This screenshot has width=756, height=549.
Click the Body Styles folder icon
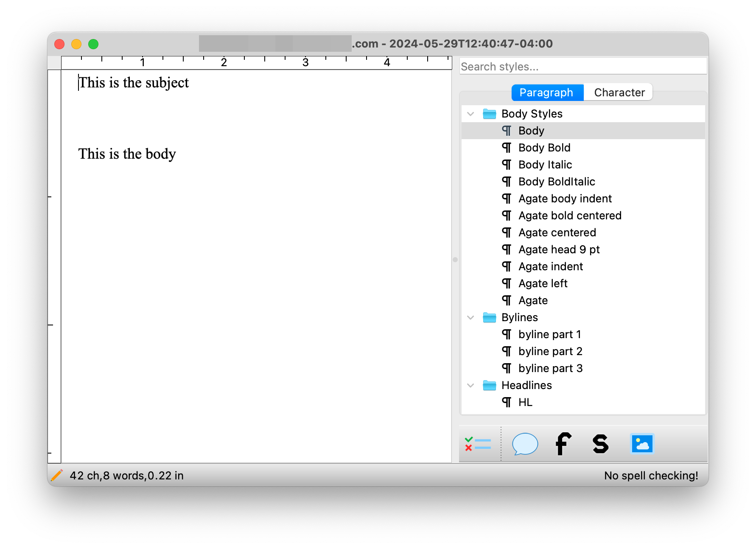[x=489, y=114]
